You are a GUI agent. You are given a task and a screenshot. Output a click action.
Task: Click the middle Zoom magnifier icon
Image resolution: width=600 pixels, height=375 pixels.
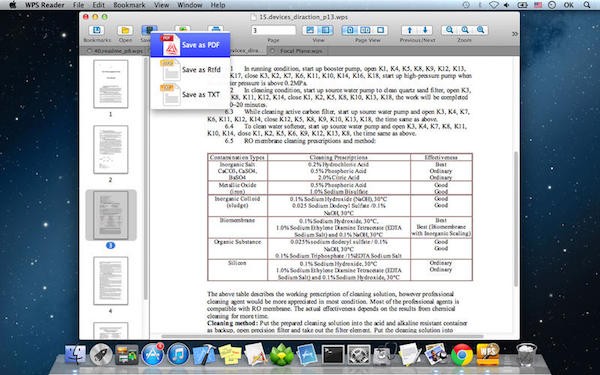click(x=465, y=30)
